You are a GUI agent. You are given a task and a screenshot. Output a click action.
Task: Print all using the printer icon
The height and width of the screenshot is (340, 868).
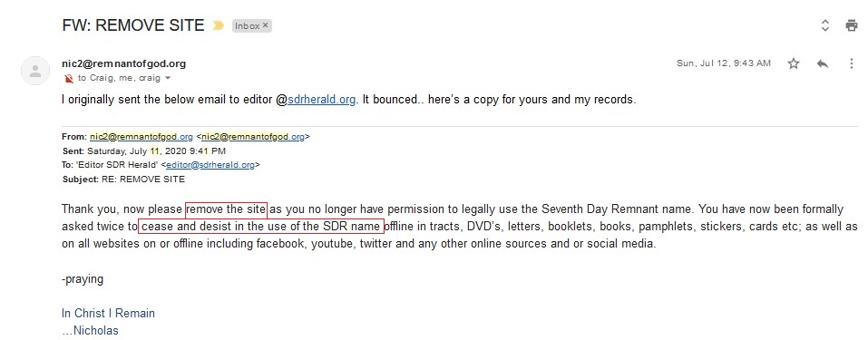point(852,25)
